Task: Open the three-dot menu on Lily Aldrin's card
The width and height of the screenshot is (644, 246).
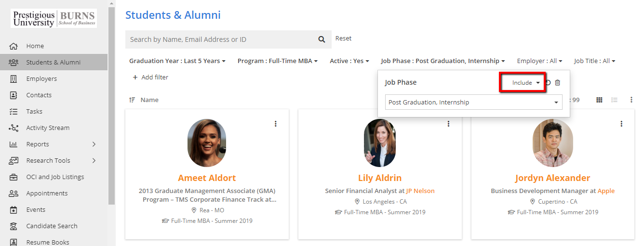Action: (x=448, y=124)
